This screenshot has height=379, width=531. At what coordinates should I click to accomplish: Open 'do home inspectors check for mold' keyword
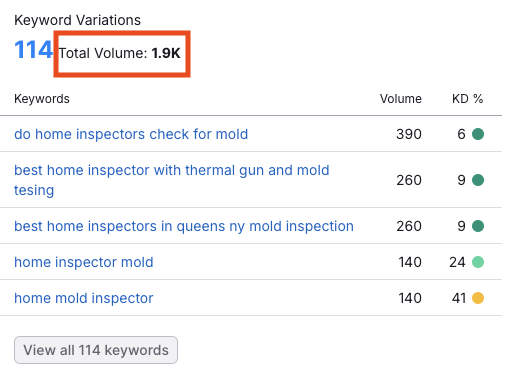(131, 134)
